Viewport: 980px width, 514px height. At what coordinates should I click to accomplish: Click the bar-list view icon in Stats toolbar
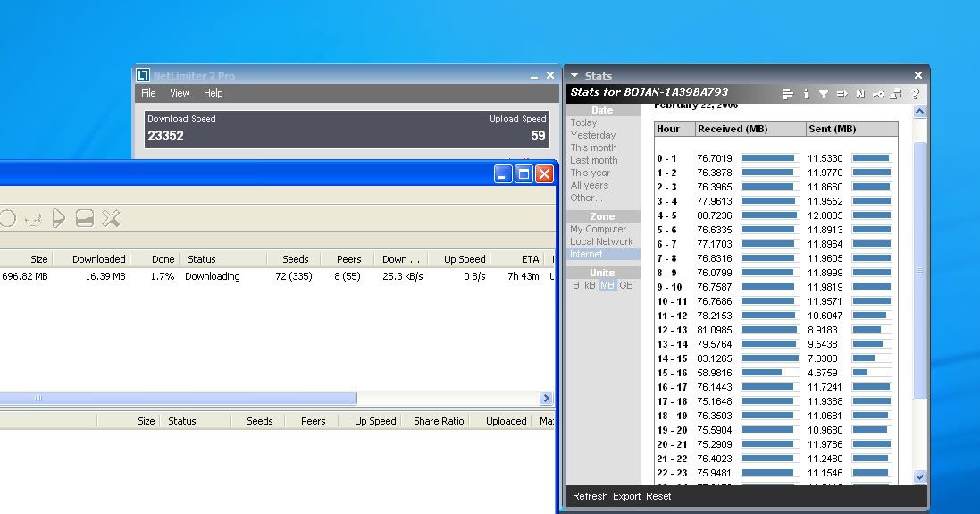point(788,94)
